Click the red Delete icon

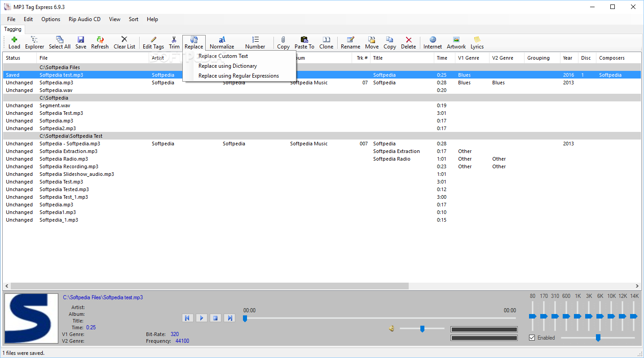point(409,43)
